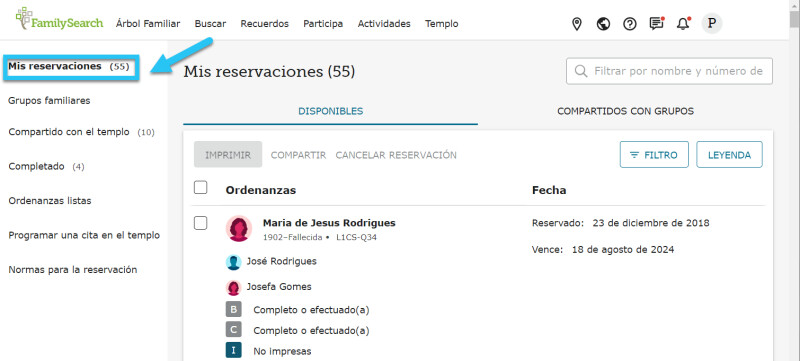Tick the select-all Ordenanzas checkbox

click(201, 188)
